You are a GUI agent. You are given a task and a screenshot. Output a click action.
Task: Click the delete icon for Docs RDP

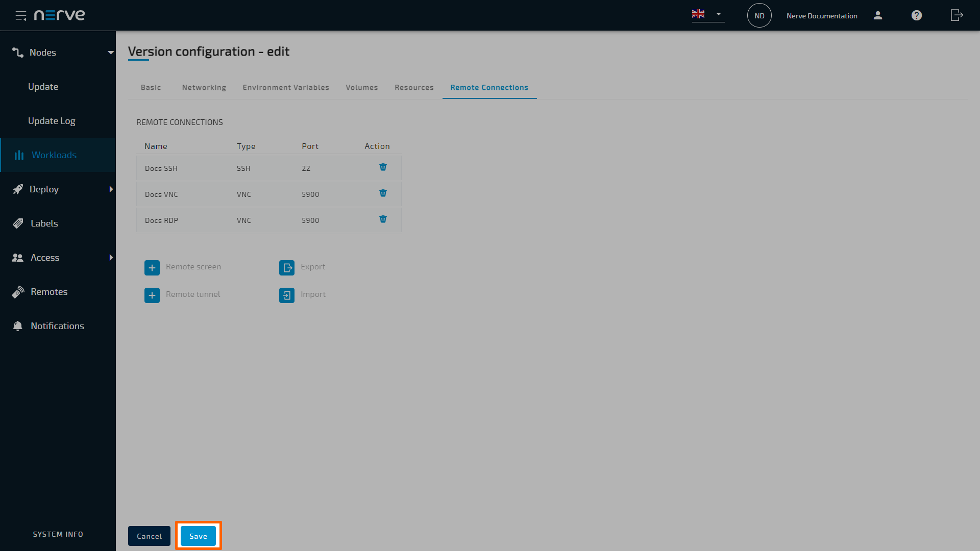[383, 219]
